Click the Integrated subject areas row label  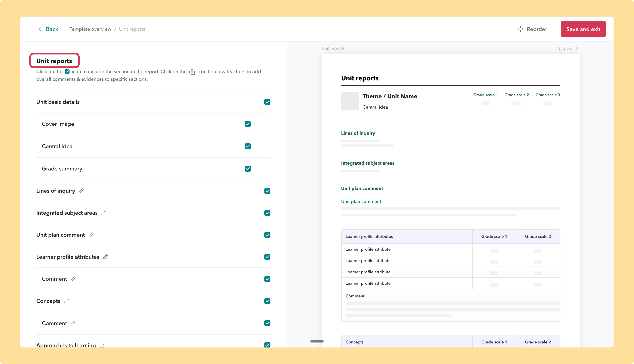(x=67, y=213)
